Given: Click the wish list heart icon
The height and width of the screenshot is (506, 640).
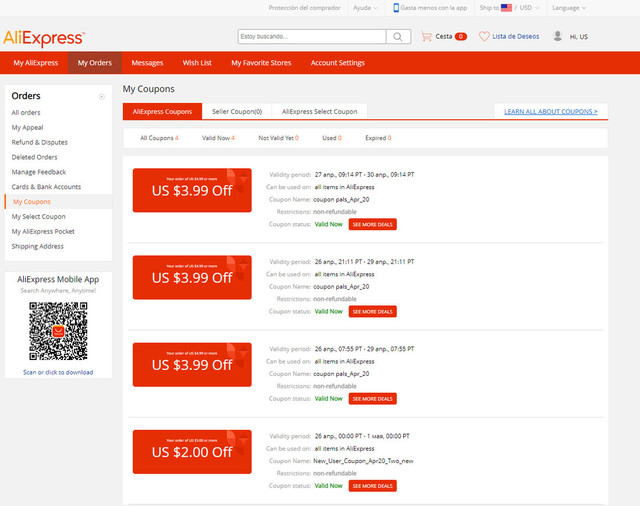Looking at the screenshot, I should (x=484, y=36).
